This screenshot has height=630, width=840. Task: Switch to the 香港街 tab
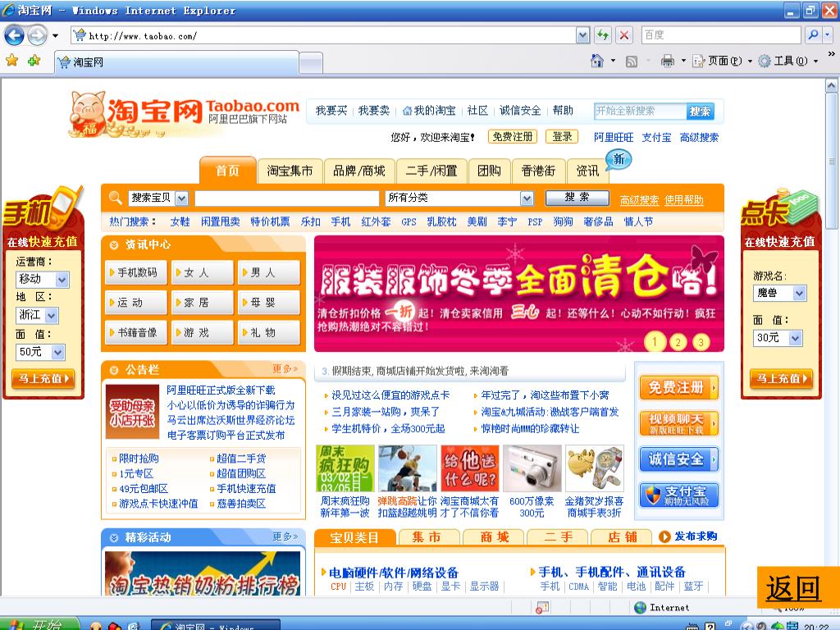(x=538, y=171)
